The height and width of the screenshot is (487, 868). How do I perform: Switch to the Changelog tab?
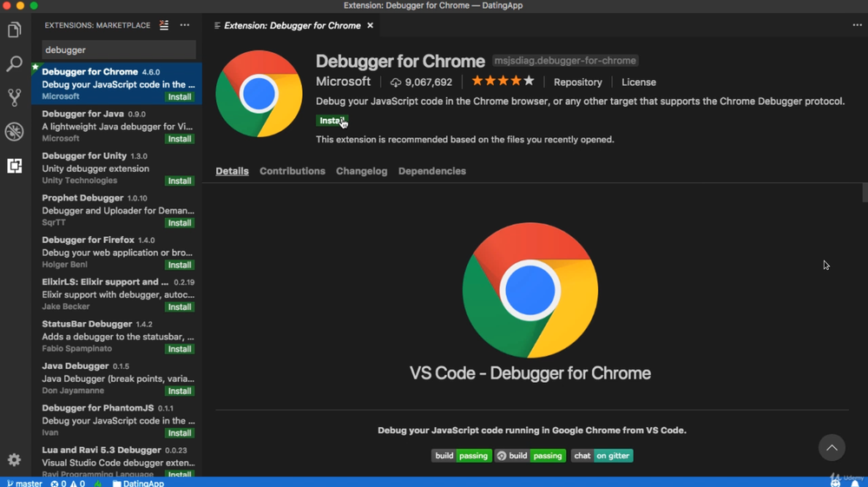(x=361, y=171)
